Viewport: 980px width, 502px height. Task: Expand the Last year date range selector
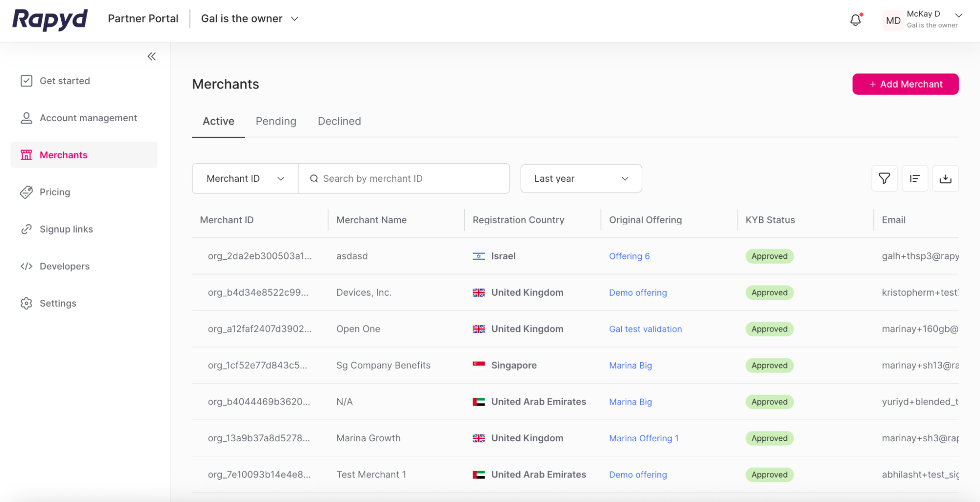tap(581, 178)
